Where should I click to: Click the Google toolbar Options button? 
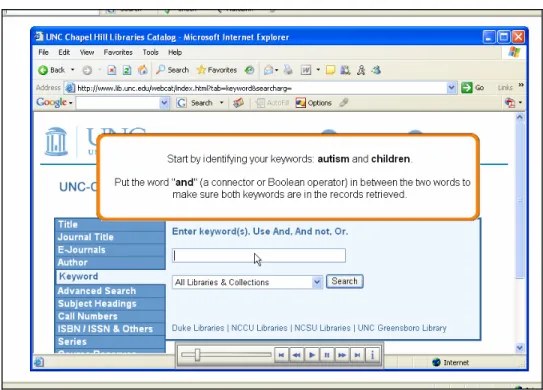pos(314,103)
